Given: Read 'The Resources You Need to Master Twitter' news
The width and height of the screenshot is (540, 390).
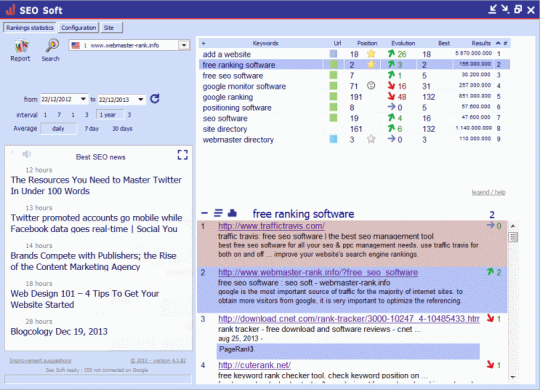Looking at the screenshot, I should (96, 185).
